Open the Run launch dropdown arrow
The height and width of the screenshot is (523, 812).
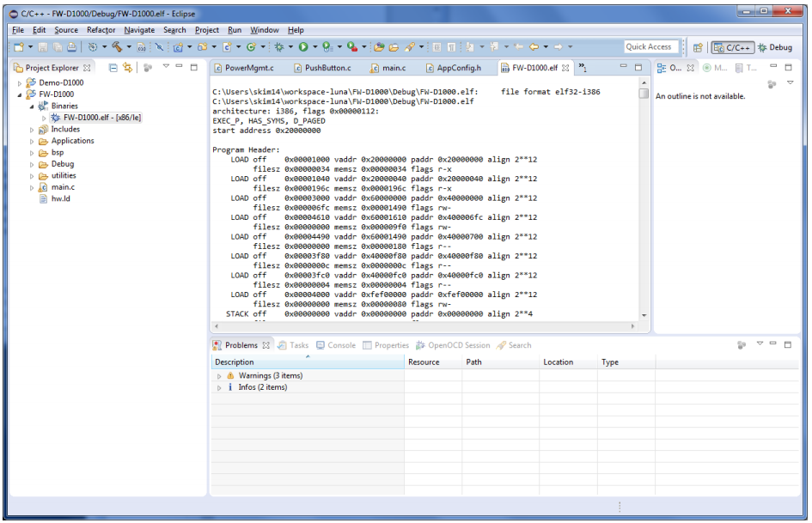[x=314, y=47]
